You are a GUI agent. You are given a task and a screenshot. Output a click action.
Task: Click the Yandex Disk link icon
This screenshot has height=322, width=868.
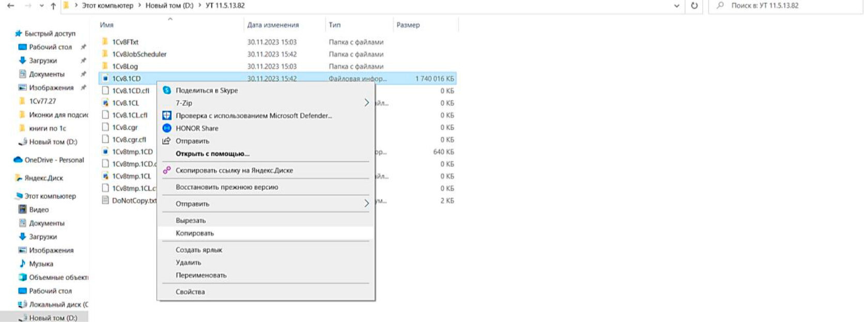point(167,170)
